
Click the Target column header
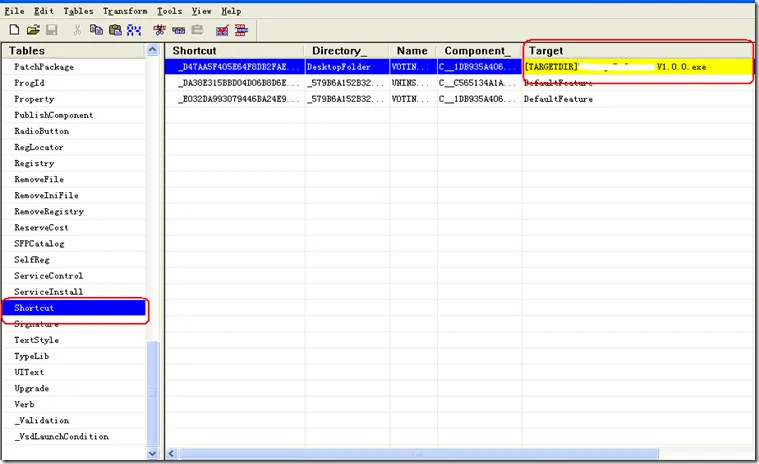point(545,50)
